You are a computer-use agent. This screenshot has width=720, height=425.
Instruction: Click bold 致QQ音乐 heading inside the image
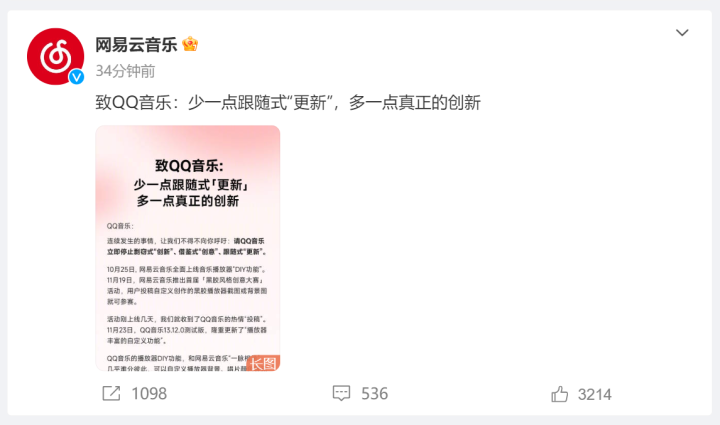pos(189,165)
